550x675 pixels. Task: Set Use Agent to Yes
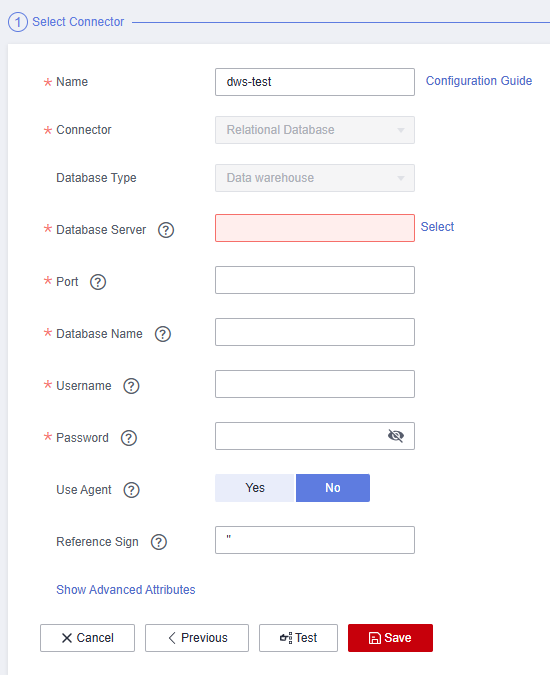[x=255, y=488]
